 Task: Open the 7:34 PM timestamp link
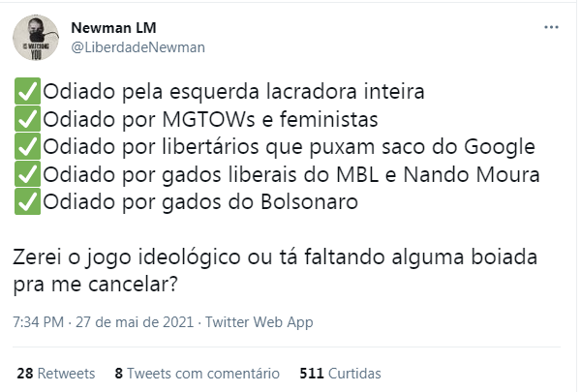pos(39,322)
